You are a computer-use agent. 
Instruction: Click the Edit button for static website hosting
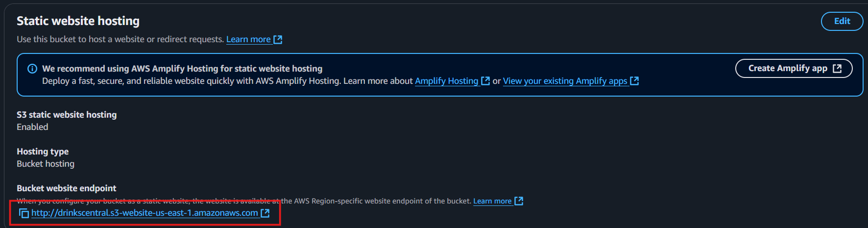click(842, 21)
